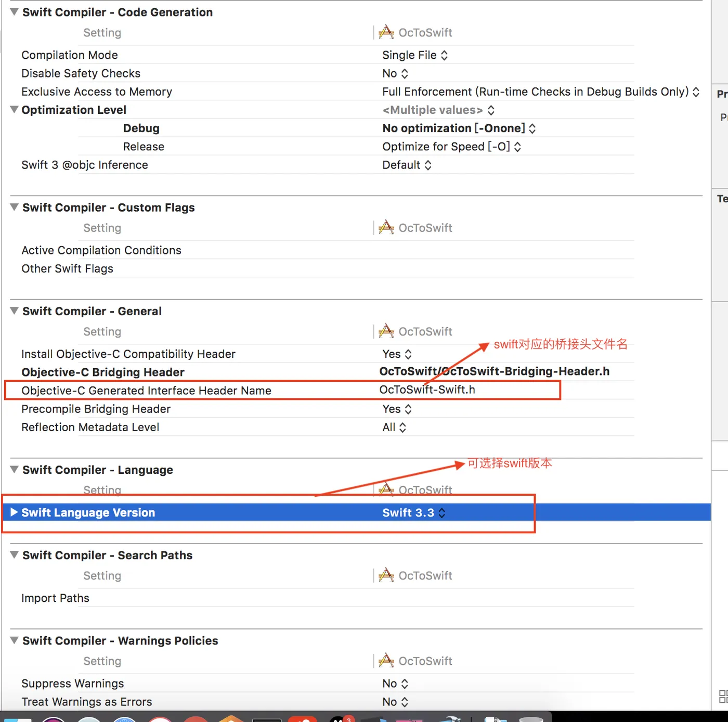Click the OcToSwift target icon in General section header
This screenshot has height=722, width=728.
coord(386,331)
